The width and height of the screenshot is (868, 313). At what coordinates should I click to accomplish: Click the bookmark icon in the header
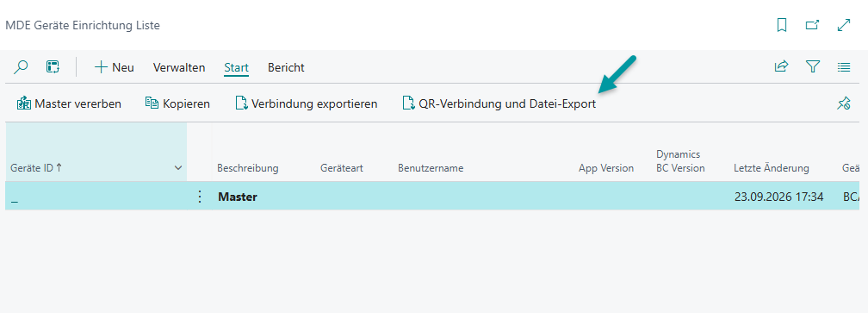782,25
